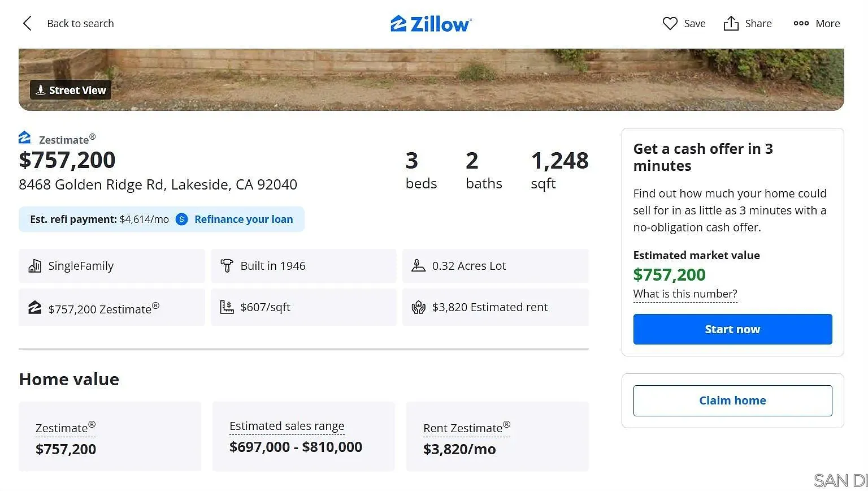Click the blue dollar refinance icon
Screen dimensions: 868x491
(x=181, y=219)
